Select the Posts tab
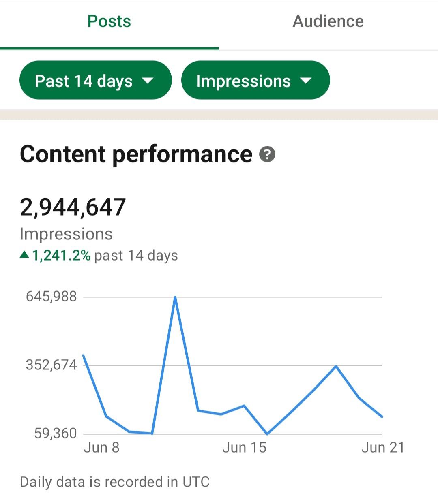The image size is (438, 504). tap(109, 21)
